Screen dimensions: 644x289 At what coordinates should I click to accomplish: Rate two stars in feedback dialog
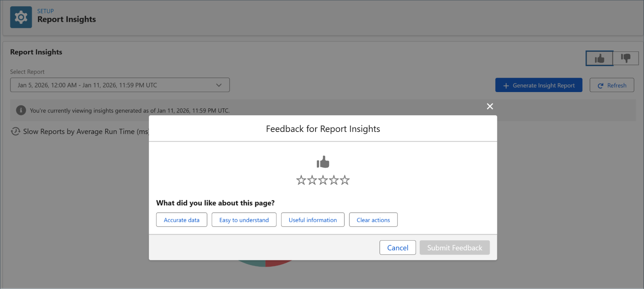312,180
